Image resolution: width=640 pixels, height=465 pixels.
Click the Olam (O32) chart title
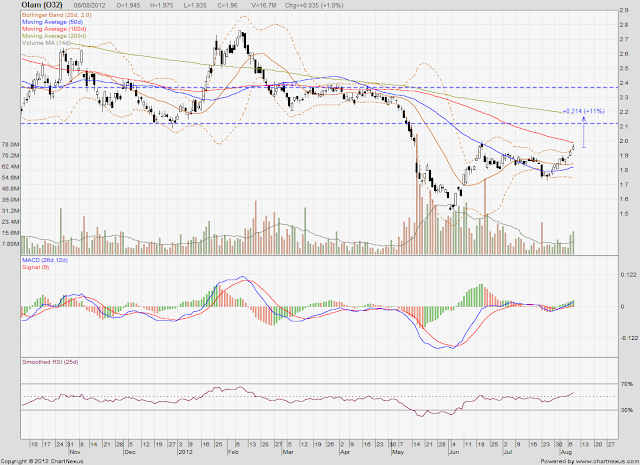click(42, 5)
